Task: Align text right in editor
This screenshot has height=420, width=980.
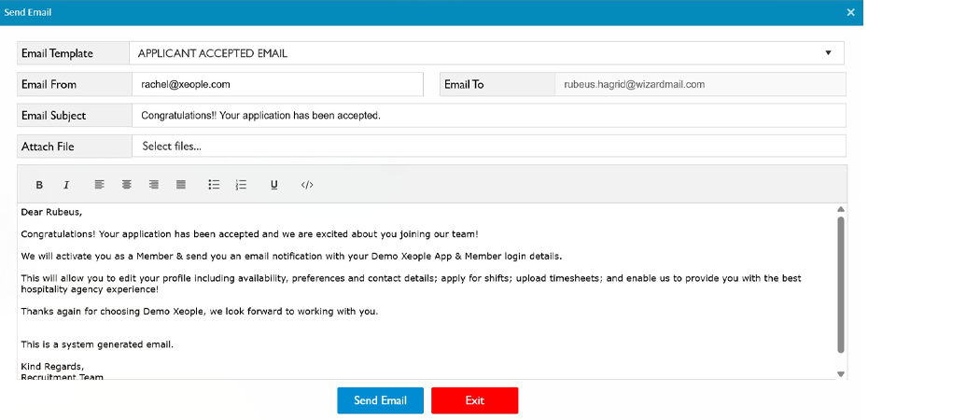Action: coord(154,185)
